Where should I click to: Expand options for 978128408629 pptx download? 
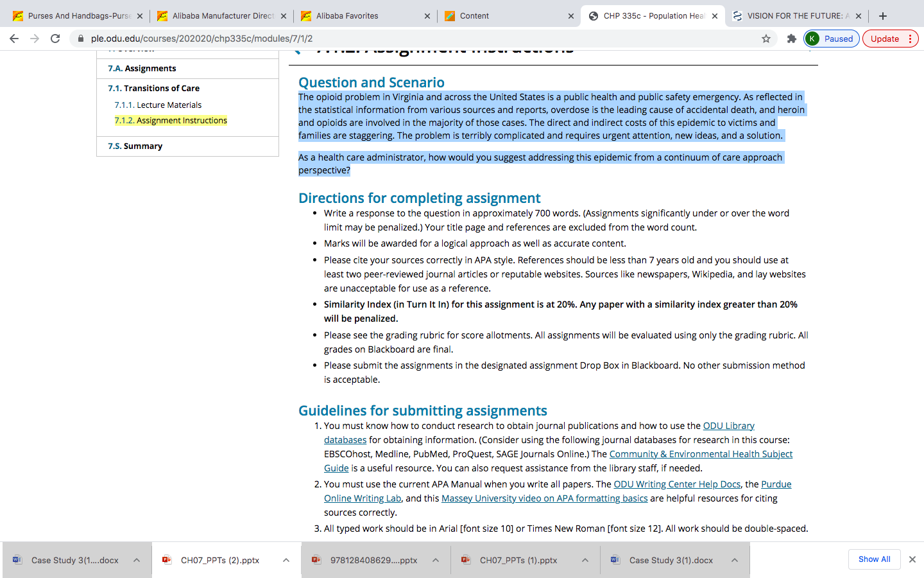point(436,560)
